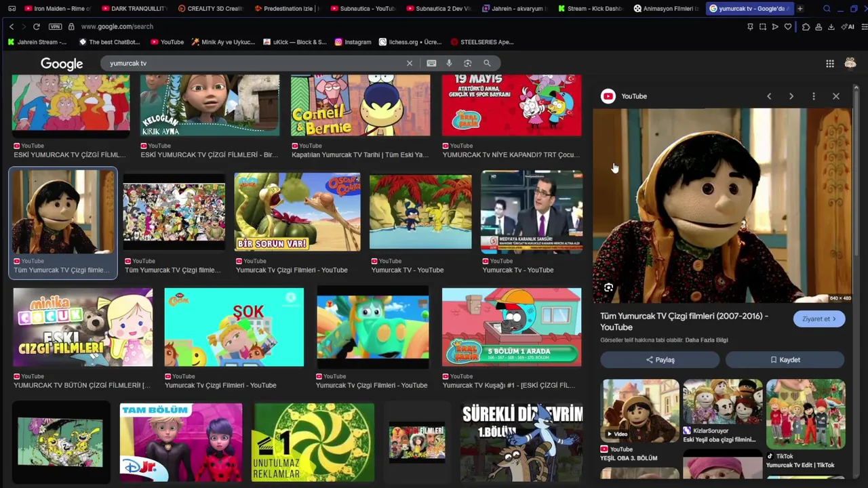
Task: Click the magnifier search icon in Google bar
Action: [x=487, y=63]
